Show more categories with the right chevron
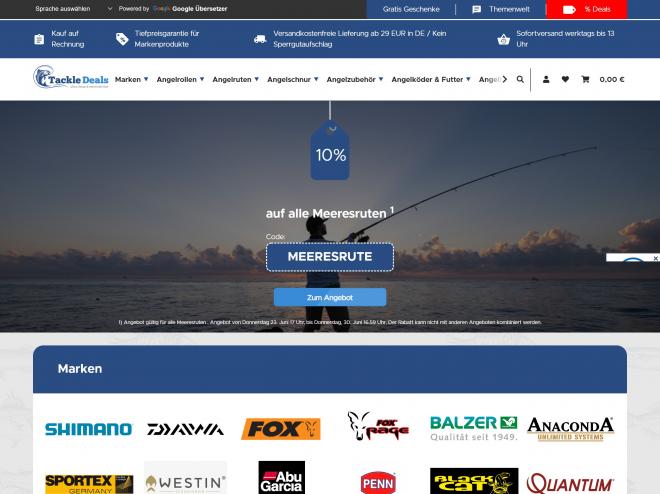 point(505,79)
